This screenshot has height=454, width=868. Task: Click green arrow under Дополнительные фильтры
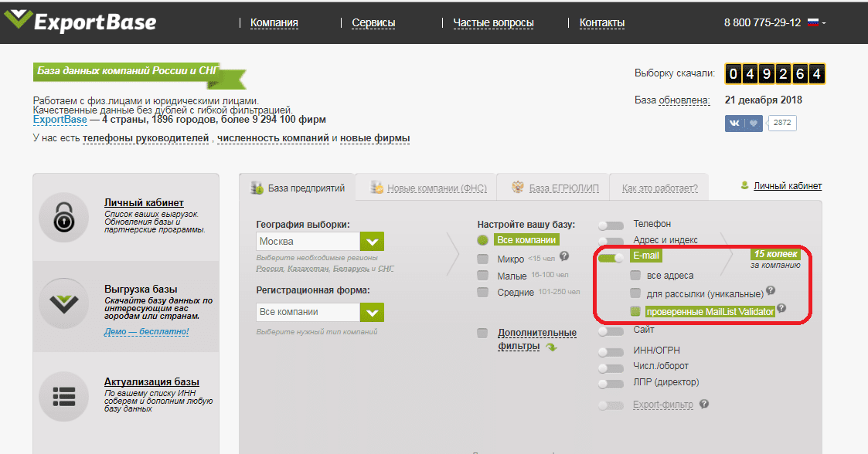[551, 347]
